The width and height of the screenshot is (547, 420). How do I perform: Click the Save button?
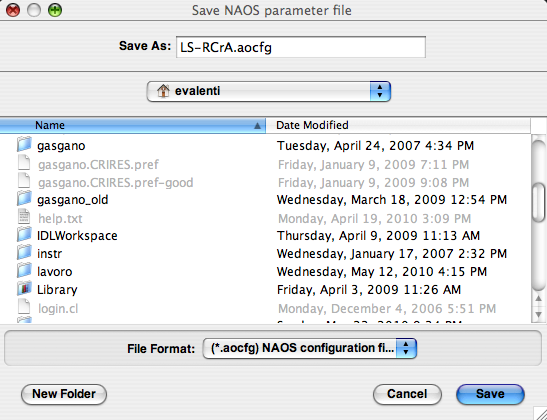(x=490, y=394)
